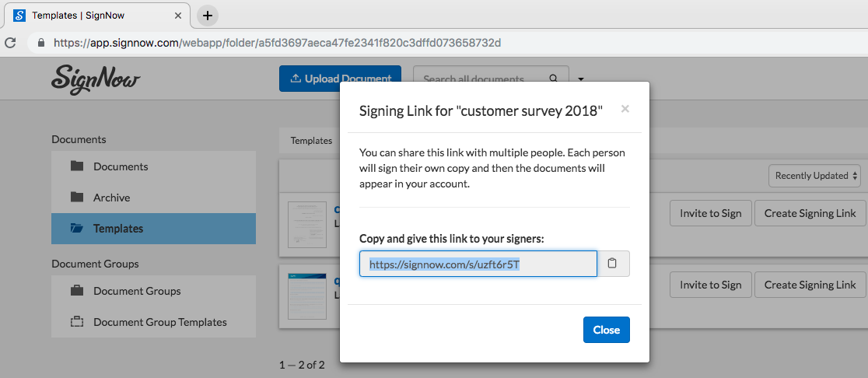
Task: Select the Templates folder in sidebar
Action: tap(118, 229)
